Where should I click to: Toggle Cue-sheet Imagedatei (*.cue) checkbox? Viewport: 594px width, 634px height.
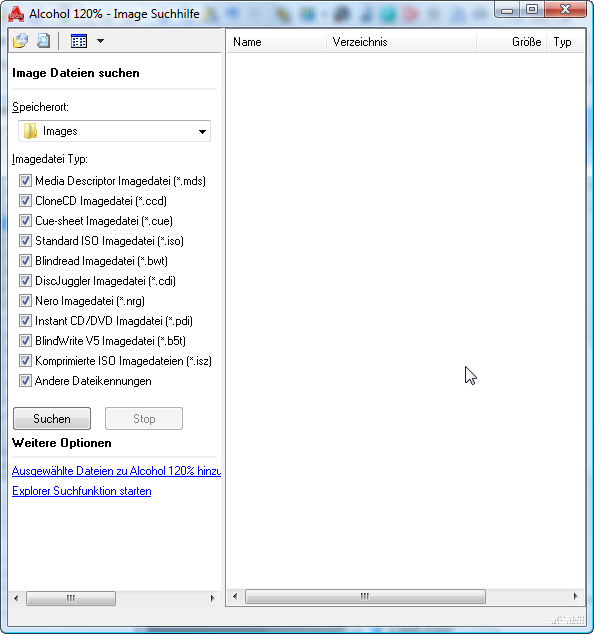point(25,221)
